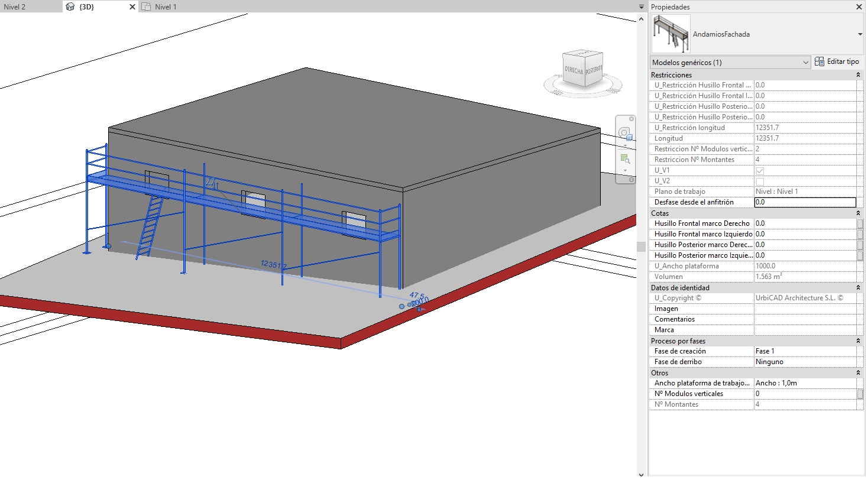Image resolution: width=868 pixels, height=480 pixels.
Task: Enable the U_V2 checkbox
Action: click(760, 181)
